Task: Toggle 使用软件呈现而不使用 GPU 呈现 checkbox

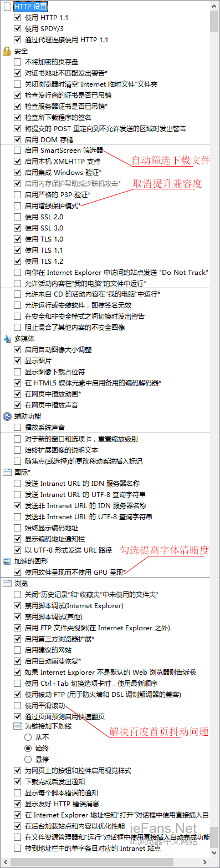Action: [x=18, y=572]
